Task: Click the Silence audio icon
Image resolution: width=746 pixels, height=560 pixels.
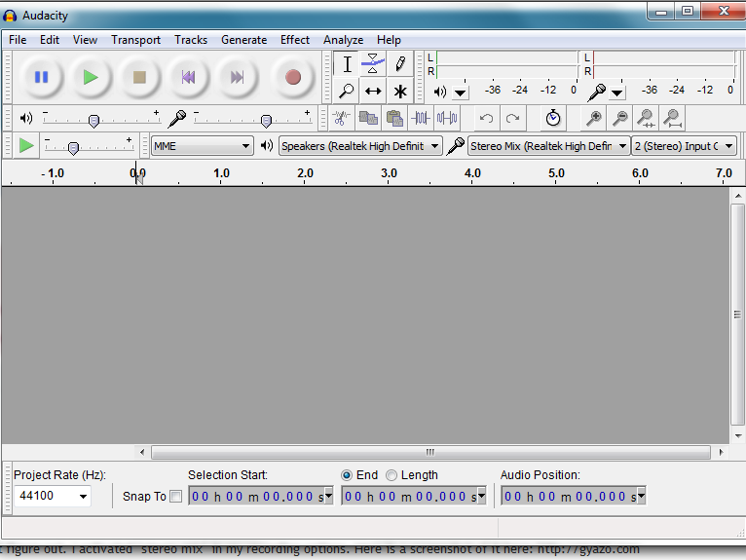Action: coord(447,118)
